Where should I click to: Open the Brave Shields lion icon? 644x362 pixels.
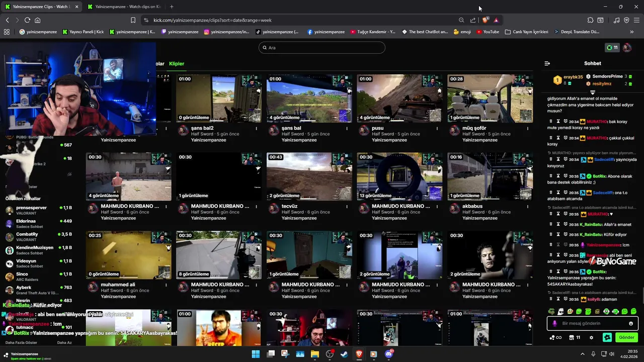click(x=485, y=20)
